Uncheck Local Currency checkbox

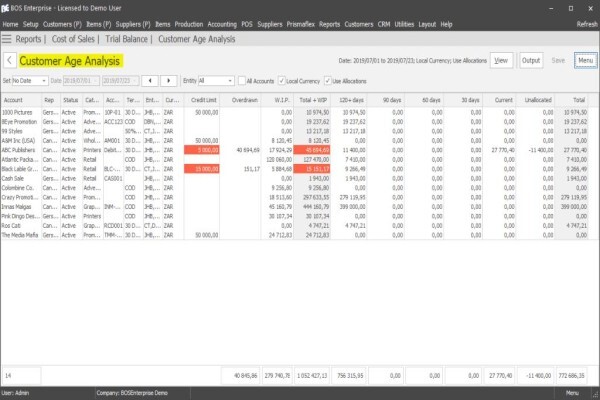click(282, 81)
